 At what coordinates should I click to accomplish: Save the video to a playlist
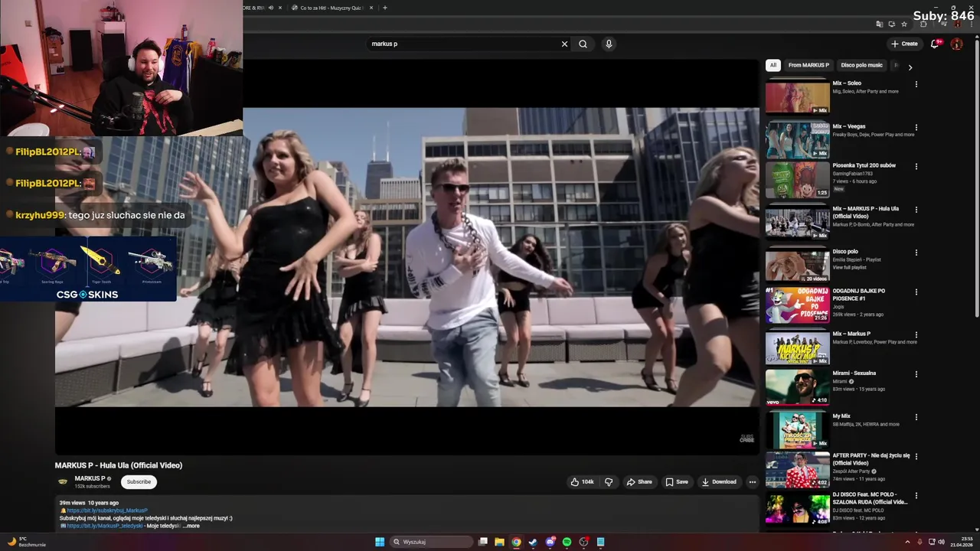(677, 482)
